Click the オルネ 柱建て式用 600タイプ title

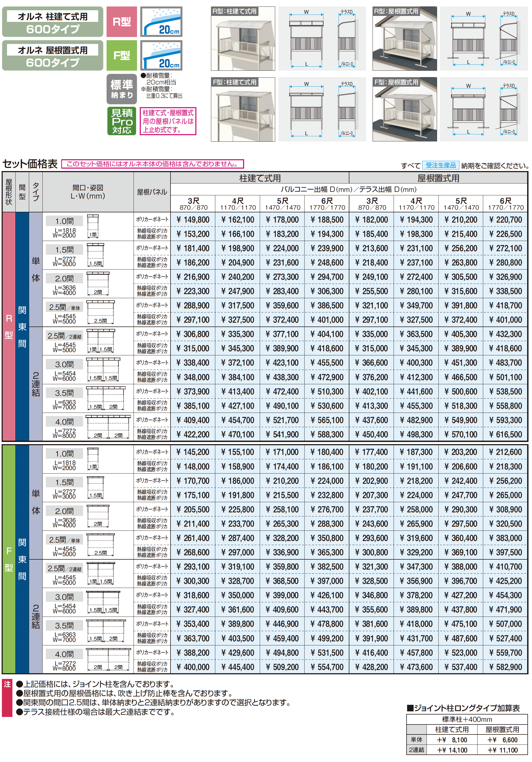52,22
